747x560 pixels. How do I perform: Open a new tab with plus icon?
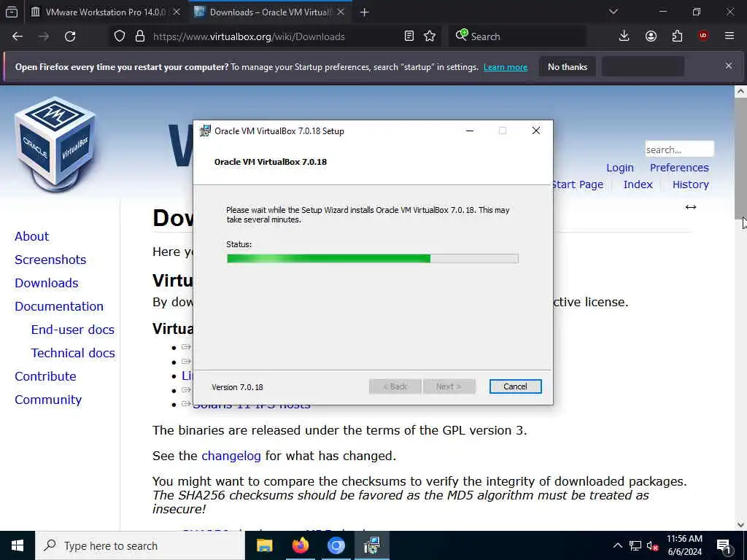[364, 12]
